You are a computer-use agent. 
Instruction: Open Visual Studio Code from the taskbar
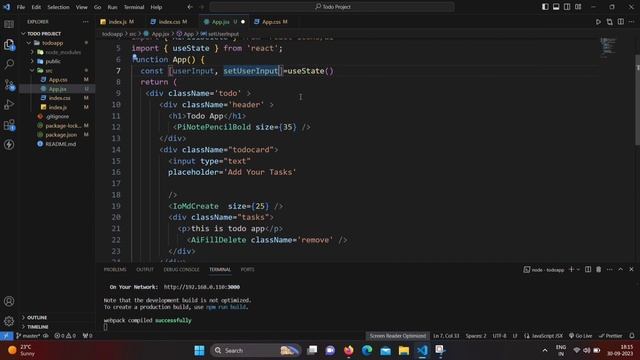[x=422, y=350]
